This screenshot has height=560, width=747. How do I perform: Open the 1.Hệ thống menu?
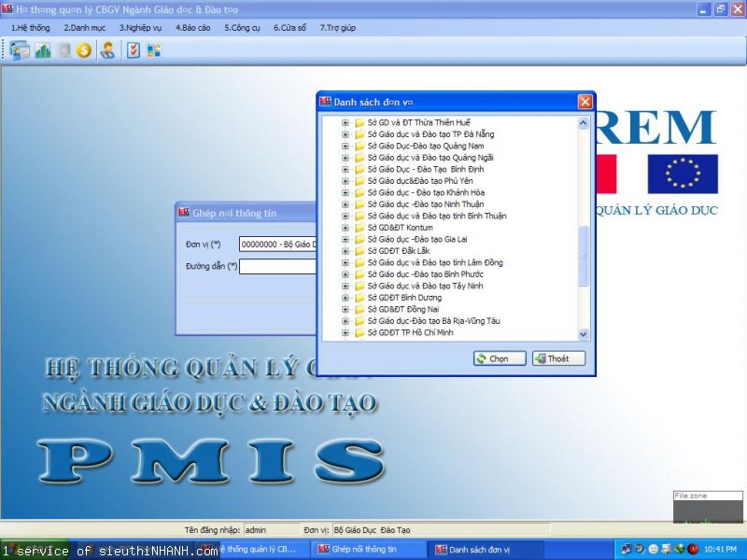pyautogui.click(x=31, y=28)
